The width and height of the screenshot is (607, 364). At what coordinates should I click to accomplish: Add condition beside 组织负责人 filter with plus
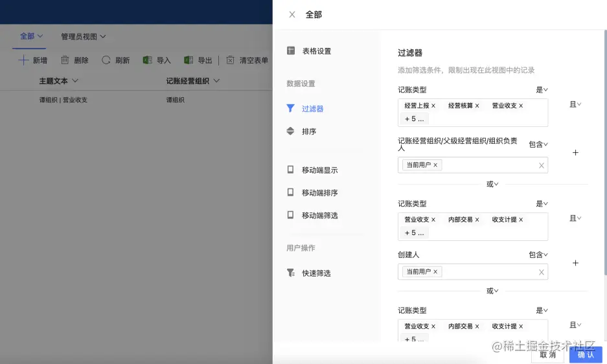click(x=576, y=153)
